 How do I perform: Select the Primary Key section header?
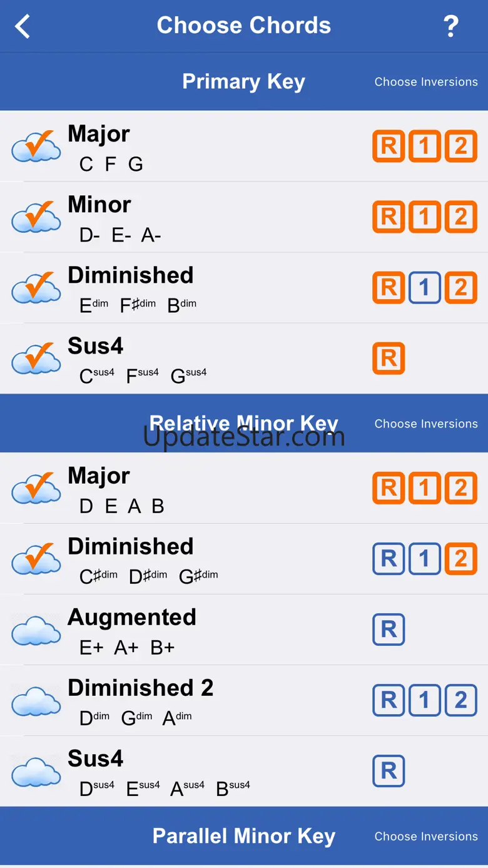point(243,82)
